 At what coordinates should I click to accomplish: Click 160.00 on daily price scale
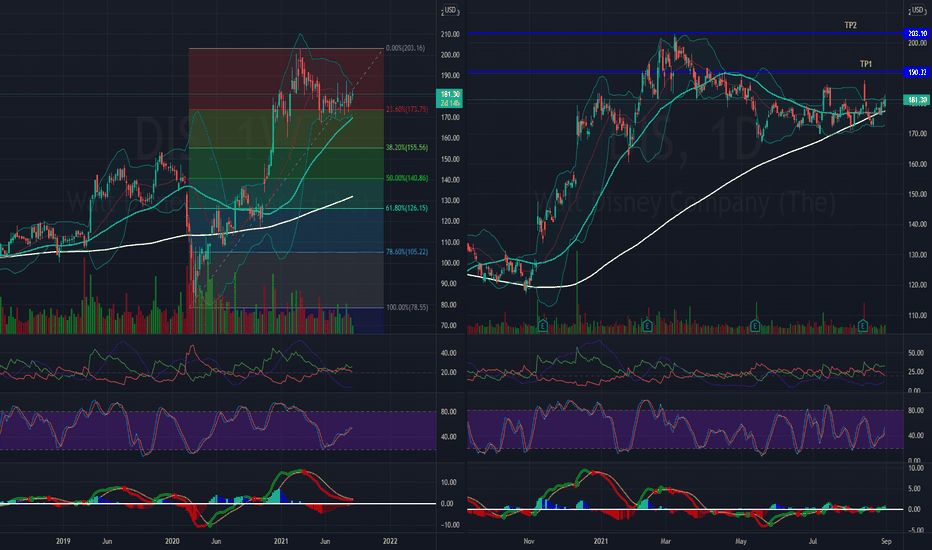pos(917,164)
